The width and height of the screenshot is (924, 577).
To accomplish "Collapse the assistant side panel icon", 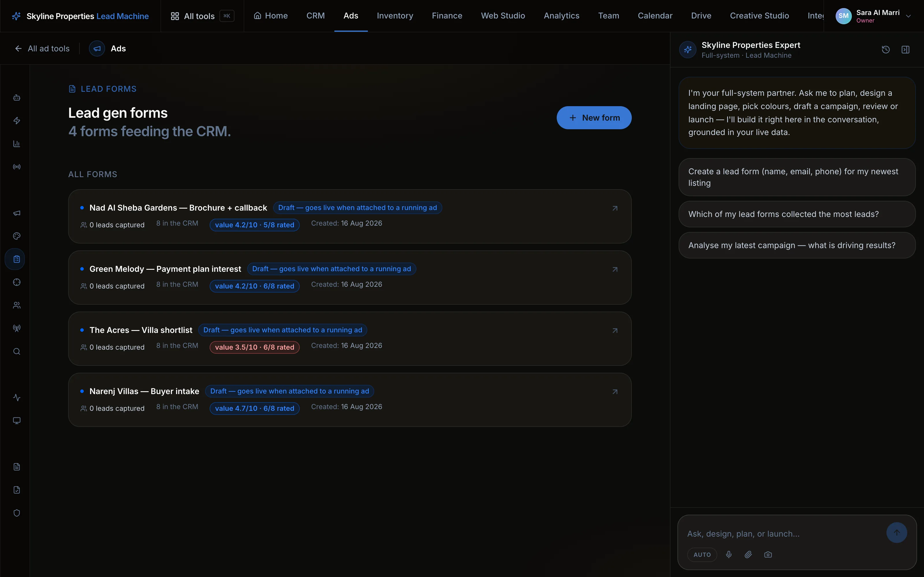I will click(905, 50).
